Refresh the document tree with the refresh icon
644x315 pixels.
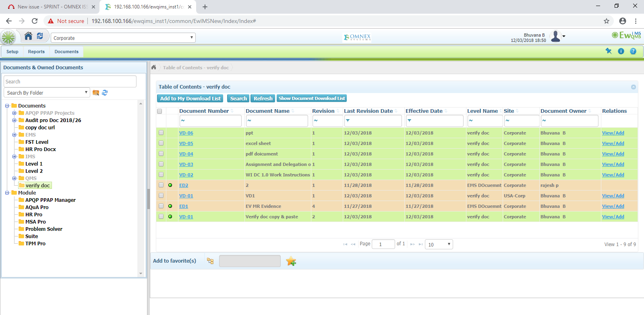tap(105, 93)
